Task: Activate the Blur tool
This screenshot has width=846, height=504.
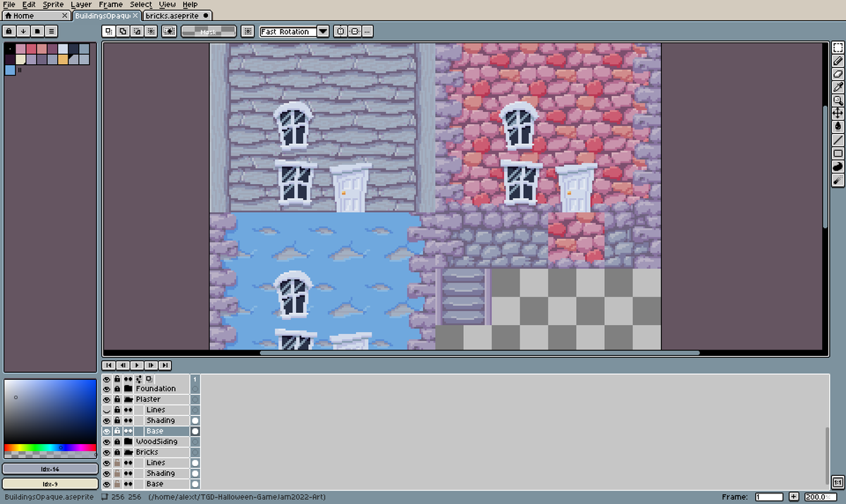Action: pos(838,167)
